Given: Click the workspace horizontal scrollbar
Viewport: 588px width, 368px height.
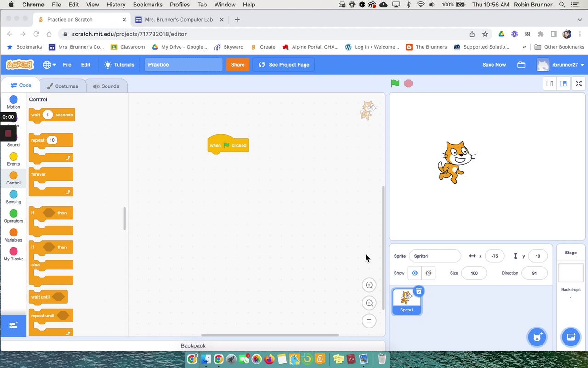Looking at the screenshot, I should [x=270, y=335].
